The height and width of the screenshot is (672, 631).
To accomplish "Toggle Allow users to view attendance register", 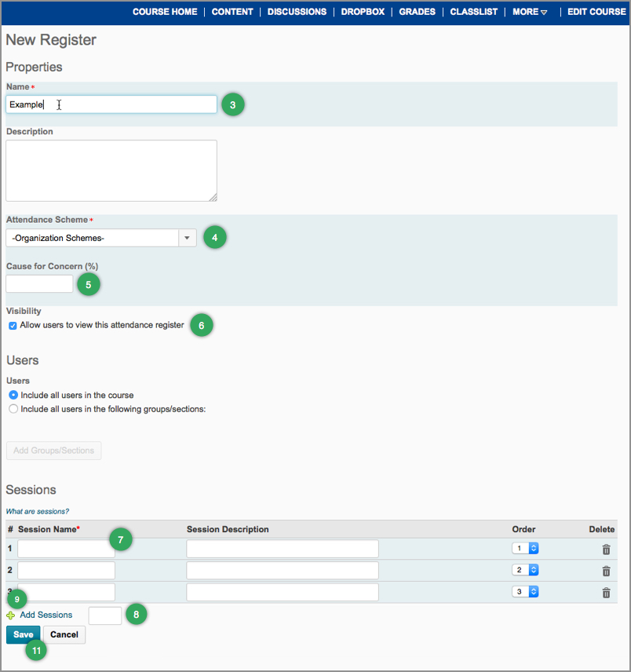I will [x=13, y=326].
